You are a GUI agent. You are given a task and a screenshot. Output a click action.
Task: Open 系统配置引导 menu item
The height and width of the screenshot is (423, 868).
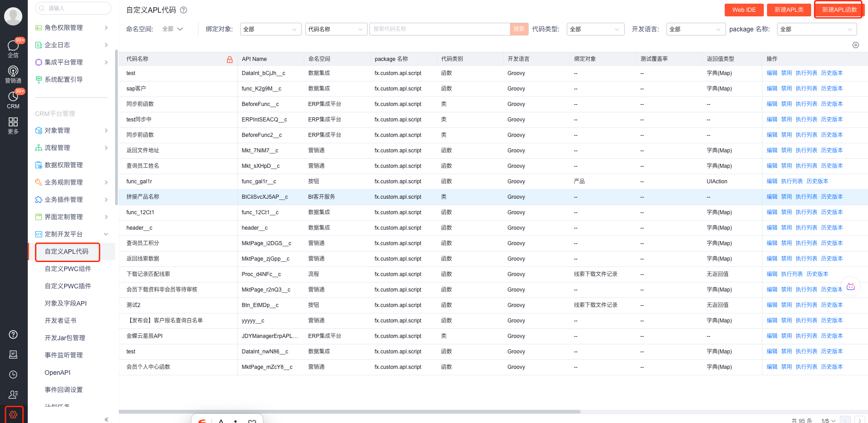tap(64, 80)
